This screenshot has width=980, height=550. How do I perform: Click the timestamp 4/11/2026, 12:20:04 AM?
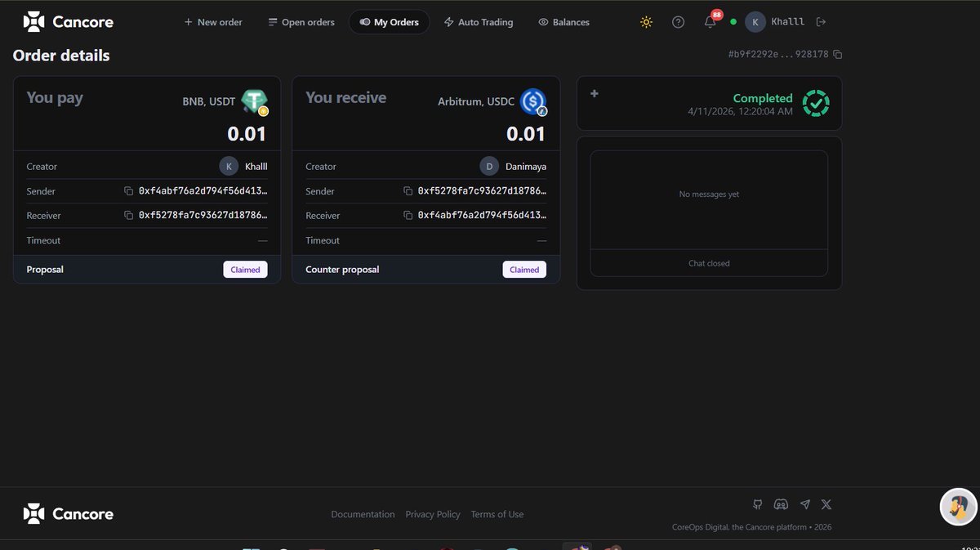pos(740,111)
